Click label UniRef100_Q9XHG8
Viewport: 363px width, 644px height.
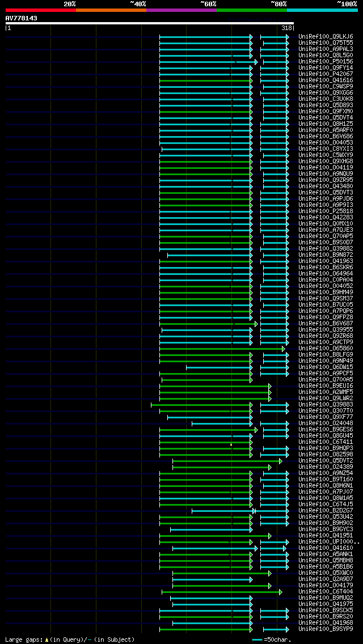pyautogui.click(x=326, y=161)
